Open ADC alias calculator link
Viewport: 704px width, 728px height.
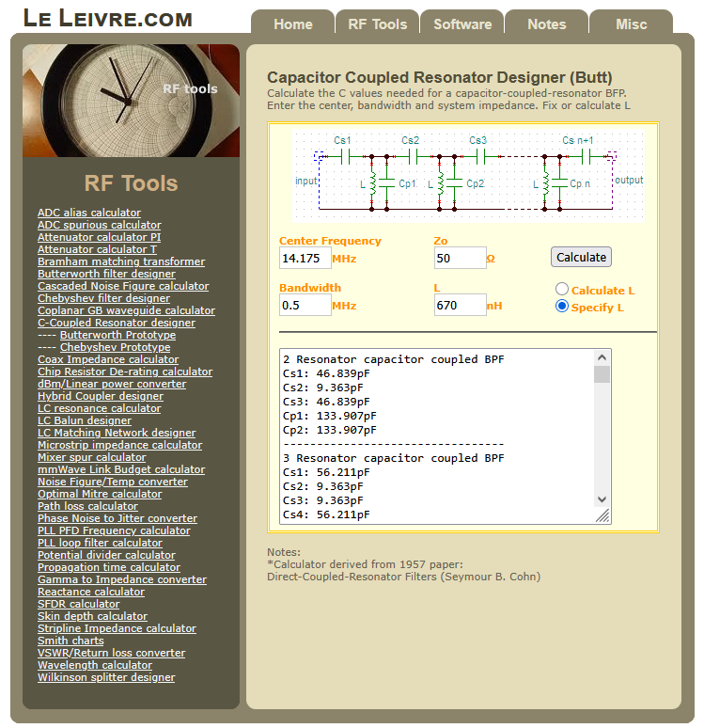point(89,213)
